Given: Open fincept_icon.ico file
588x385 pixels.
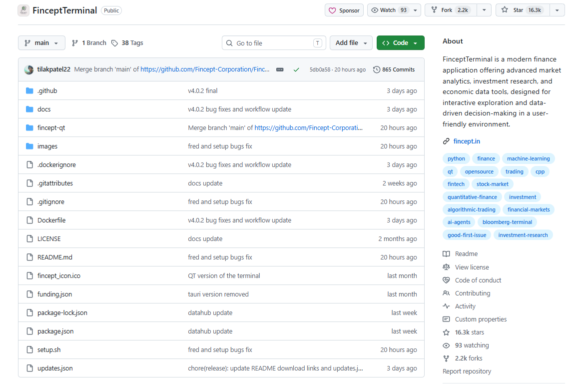Looking at the screenshot, I should click(x=59, y=276).
